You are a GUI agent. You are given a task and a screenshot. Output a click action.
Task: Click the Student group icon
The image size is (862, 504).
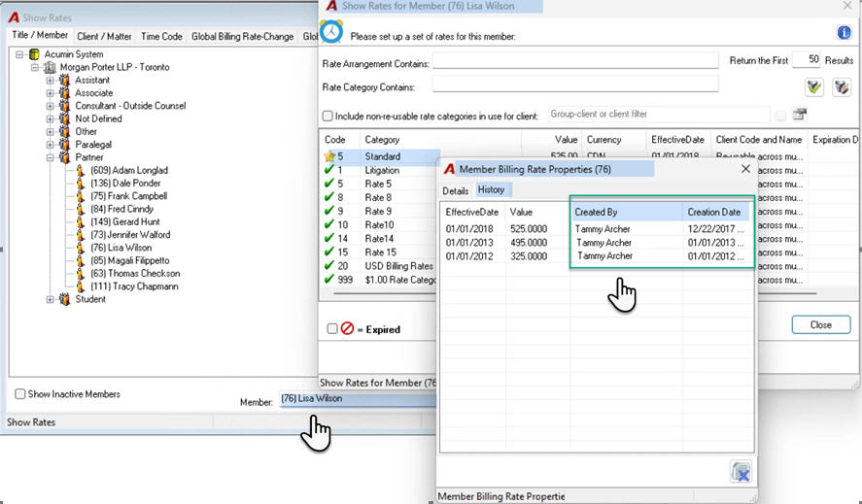[65, 299]
